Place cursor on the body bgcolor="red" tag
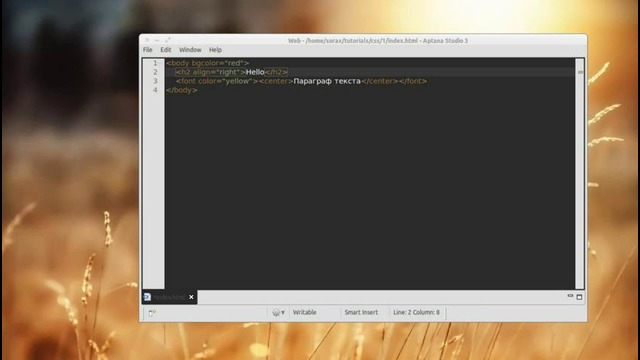 click(207, 63)
